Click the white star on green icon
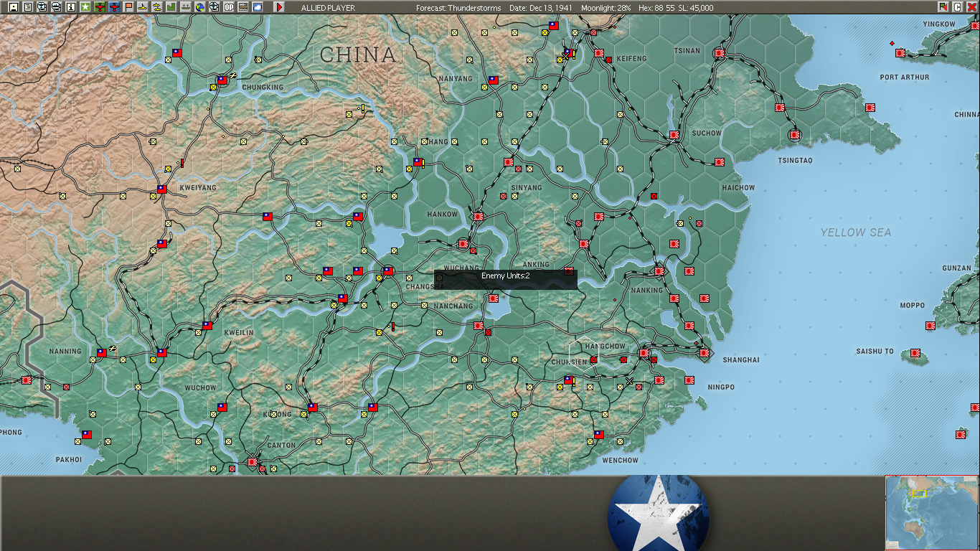Screen dimensions: 980x551 click(85, 6)
